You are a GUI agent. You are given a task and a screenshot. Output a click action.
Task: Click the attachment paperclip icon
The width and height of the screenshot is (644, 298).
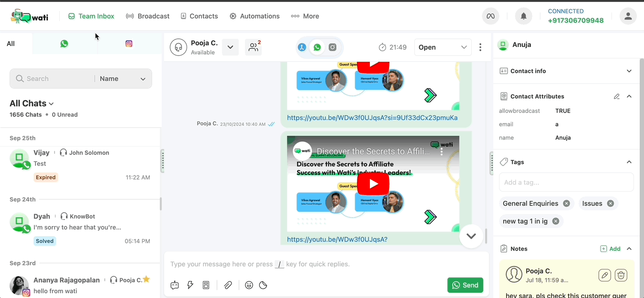pos(228,285)
